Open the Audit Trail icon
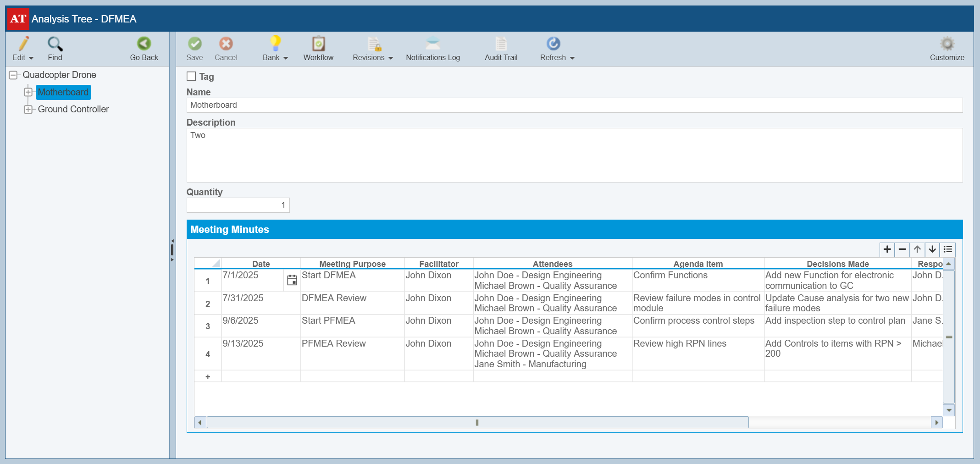The image size is (980, 464). 501,44
